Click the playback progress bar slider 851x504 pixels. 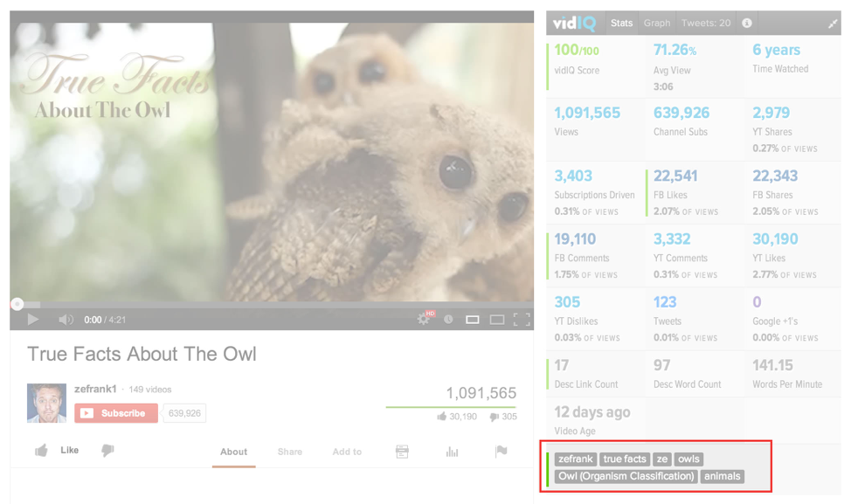pos(17,303)
